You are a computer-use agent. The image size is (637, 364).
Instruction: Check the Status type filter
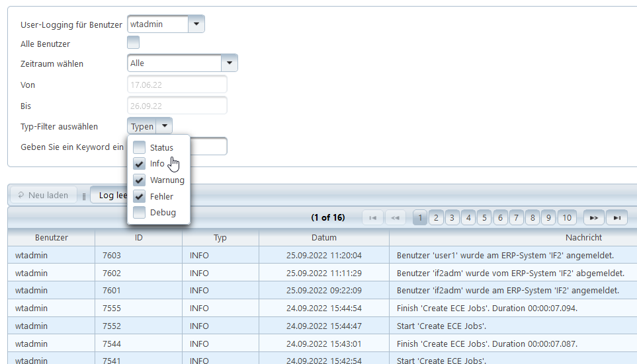tap(140, 147)
